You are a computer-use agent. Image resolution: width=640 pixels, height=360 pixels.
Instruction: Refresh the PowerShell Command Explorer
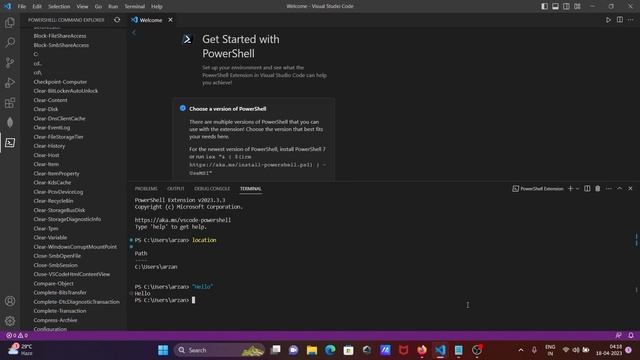[x=117, y=20]
